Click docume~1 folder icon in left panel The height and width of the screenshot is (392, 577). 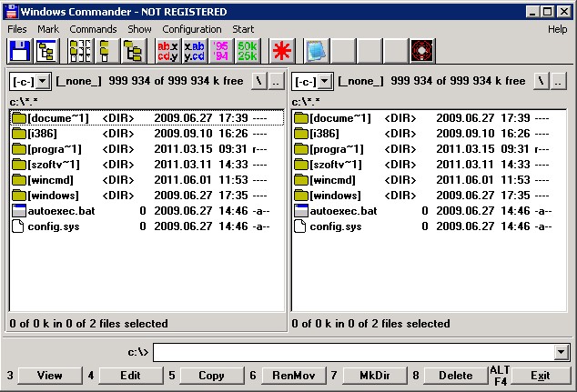pos(18,118)
